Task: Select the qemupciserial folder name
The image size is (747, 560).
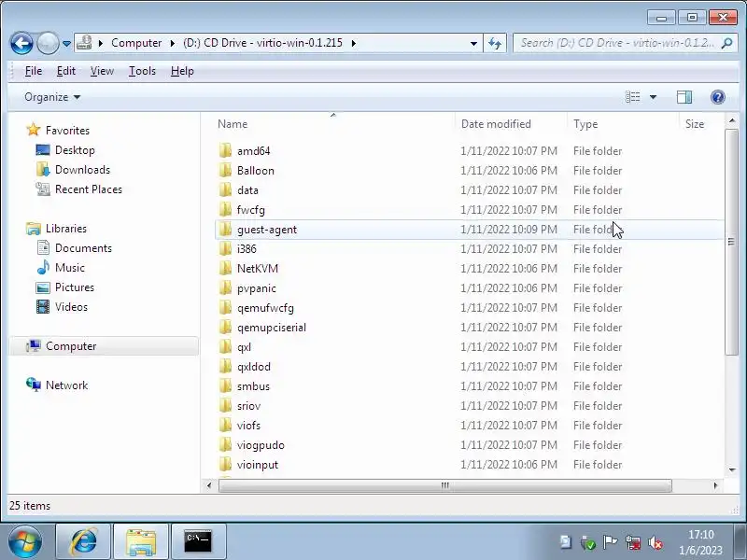Action: tap(272, 328)
